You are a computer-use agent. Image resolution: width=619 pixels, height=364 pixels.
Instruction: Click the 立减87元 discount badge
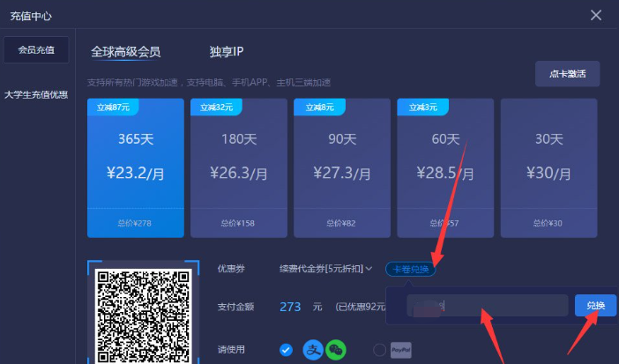113,107
